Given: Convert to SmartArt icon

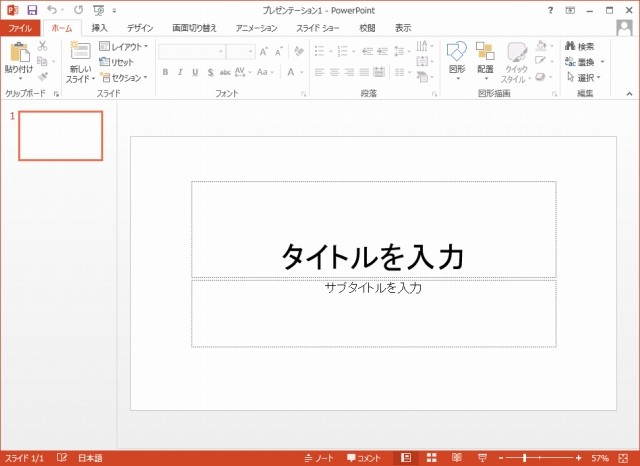Looking at the screenshot, I should [424, 76].
